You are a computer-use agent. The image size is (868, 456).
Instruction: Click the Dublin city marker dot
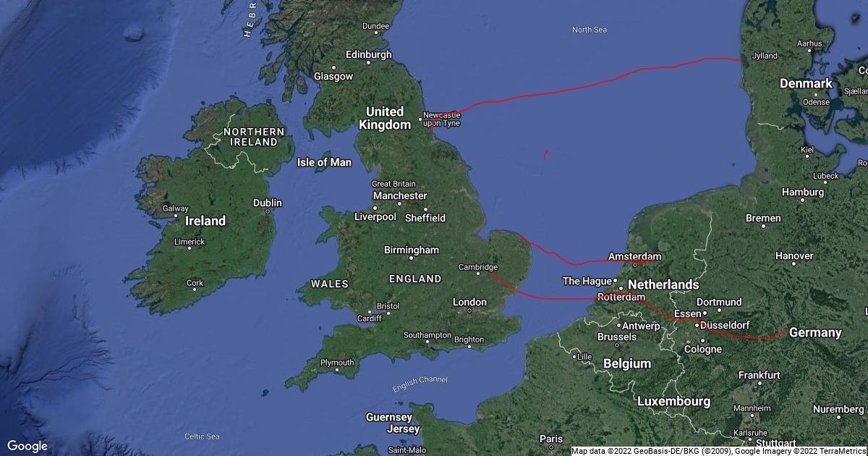pyautogui.click(x=268, y=211)
